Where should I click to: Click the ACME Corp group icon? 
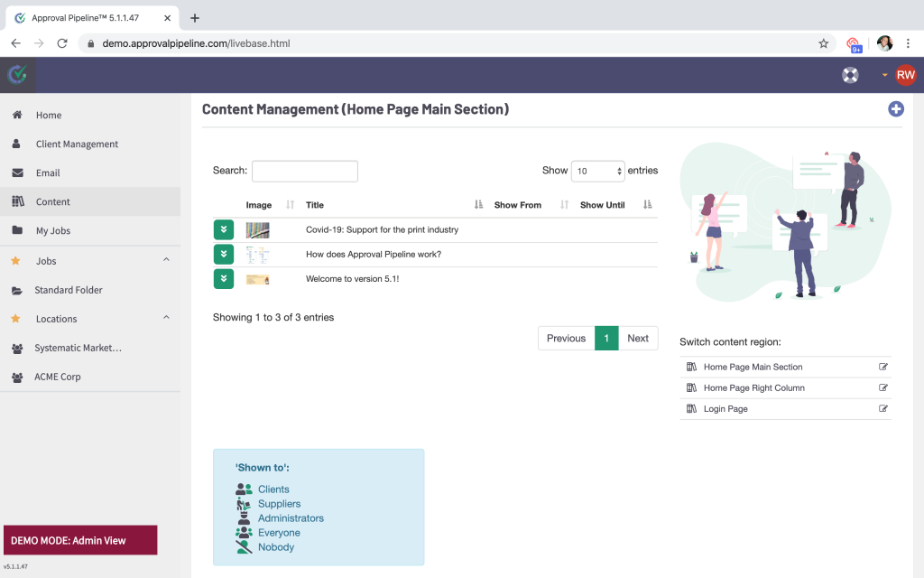[17, 377]
